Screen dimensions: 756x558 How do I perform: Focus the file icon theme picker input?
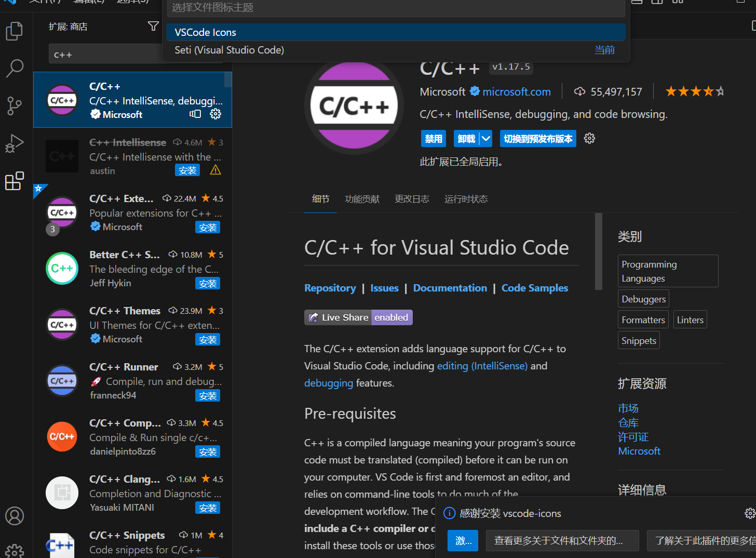tap(396, 8)
